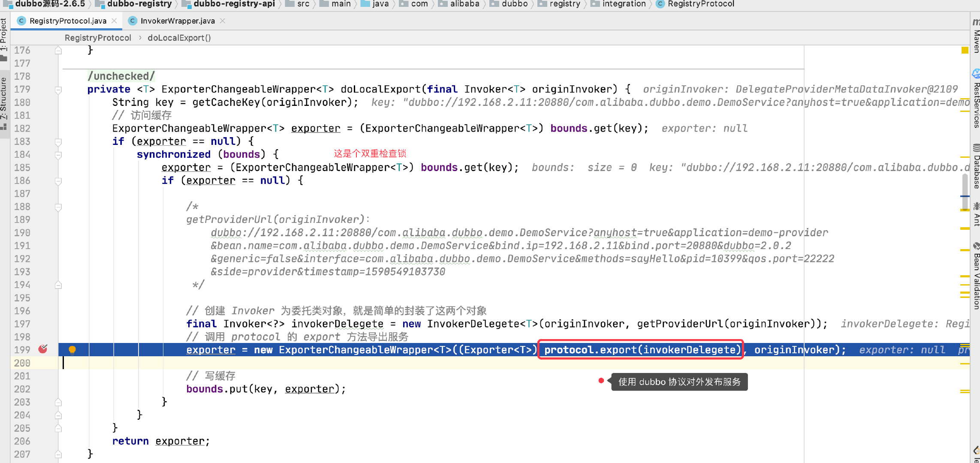
Task: Select RegistryProtocol in the breadcrumb
Action: [x=98, y=38]
